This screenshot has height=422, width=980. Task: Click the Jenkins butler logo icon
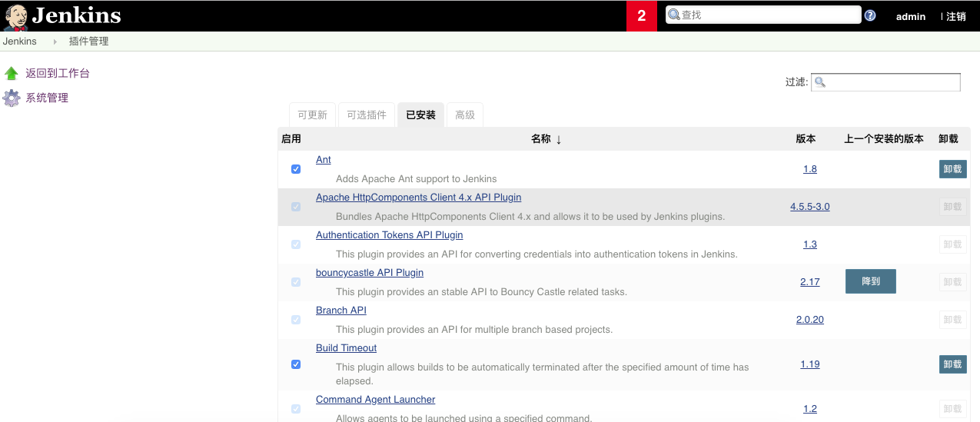pyautogui.click(x=15, y=16)
